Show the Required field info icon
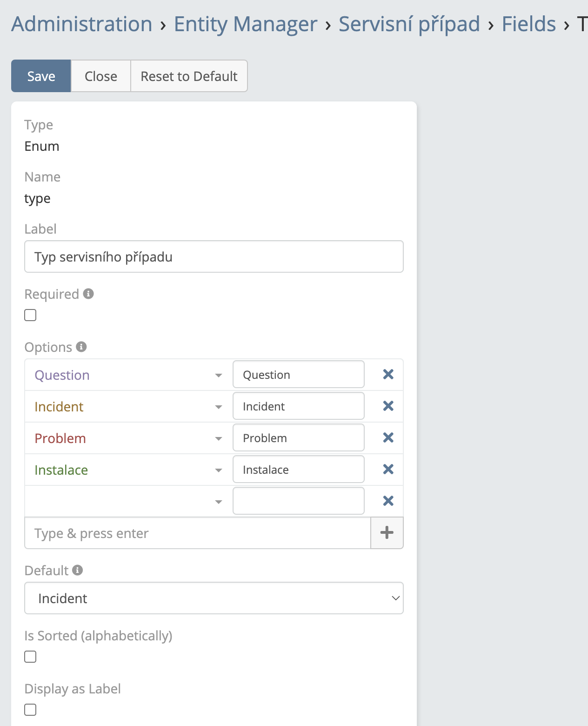 88,294
